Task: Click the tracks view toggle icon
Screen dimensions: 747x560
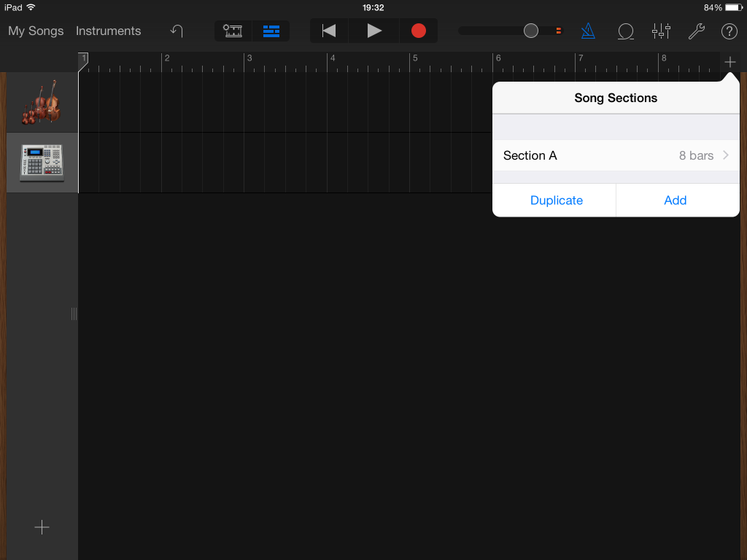Action: pos(271,31)
